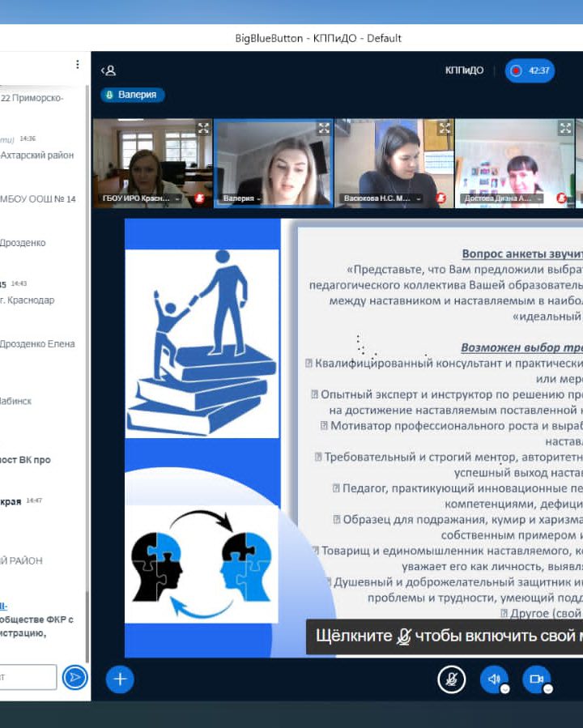Click the underlined link in chat
The height and width of the screenshot is (728, 583).
(4, 606)
